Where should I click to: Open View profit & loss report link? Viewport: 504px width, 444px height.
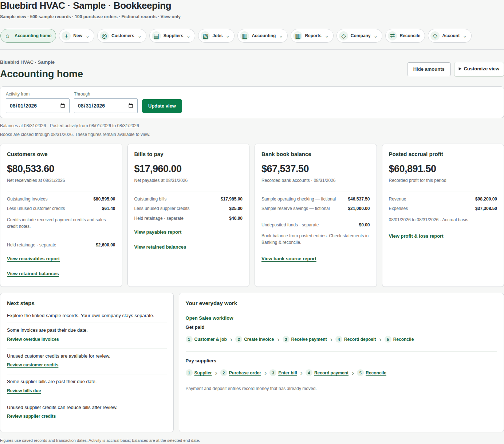[416, 236]
